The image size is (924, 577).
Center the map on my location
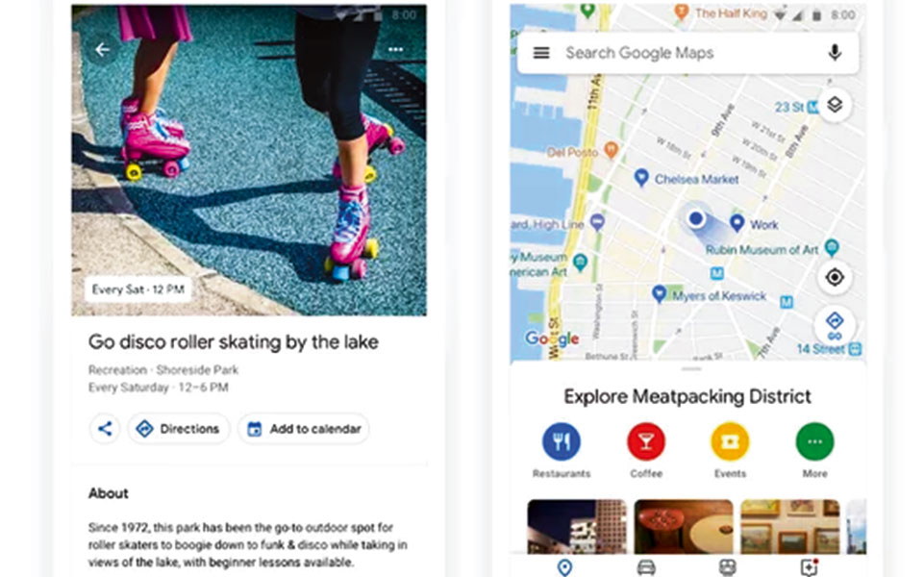tap(835, 277)
